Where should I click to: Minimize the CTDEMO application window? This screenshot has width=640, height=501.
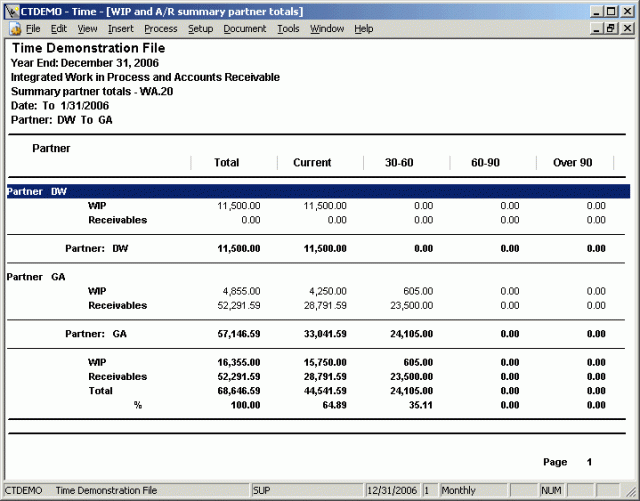point(597,10)
